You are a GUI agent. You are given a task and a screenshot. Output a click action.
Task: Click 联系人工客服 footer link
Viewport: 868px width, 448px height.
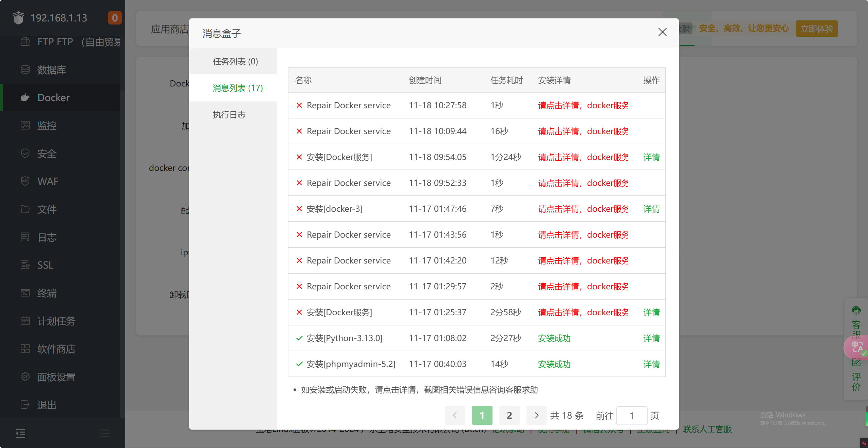click(707, 429)
